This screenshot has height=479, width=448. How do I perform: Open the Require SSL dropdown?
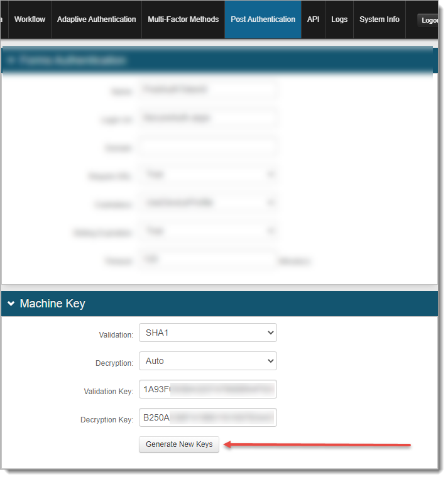coord(207,175)
